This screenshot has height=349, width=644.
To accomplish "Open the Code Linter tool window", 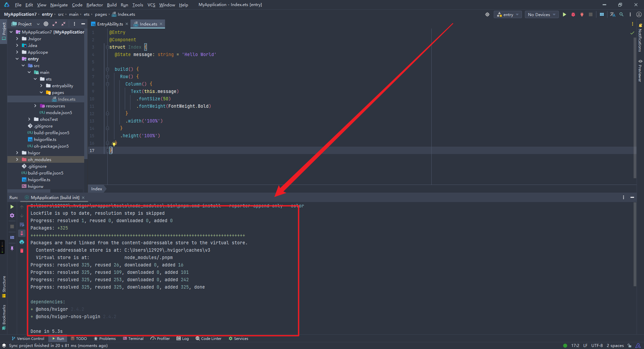I will point(209,339).
